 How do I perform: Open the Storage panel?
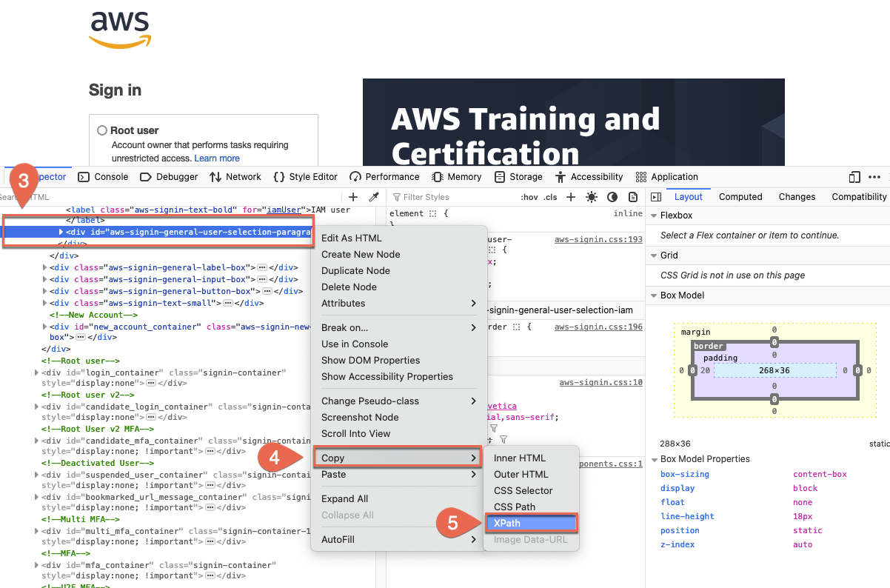click(x=518, y=177)
